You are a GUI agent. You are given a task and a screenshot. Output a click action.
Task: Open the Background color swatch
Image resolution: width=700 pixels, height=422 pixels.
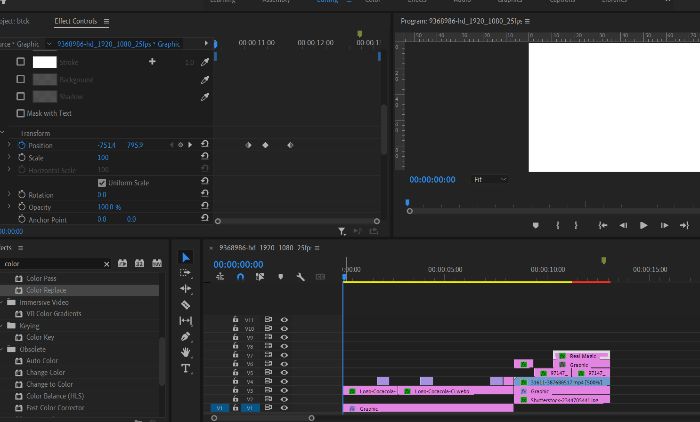(45, 79)
